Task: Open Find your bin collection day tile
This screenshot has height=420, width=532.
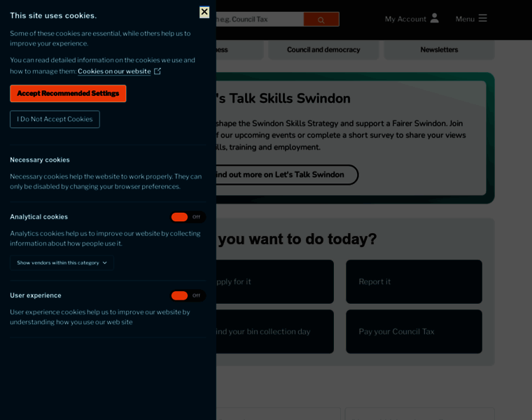Action: pos(275,332)
